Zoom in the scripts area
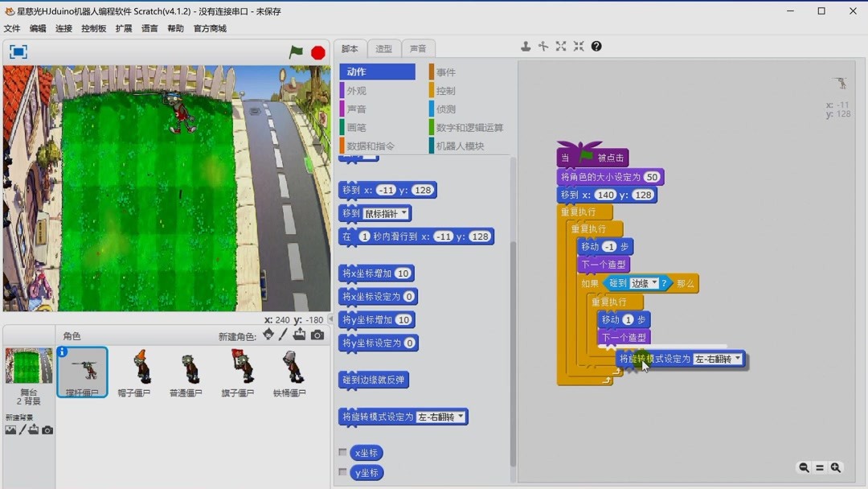Screen dimensions: 868x489 coord(836,467)
